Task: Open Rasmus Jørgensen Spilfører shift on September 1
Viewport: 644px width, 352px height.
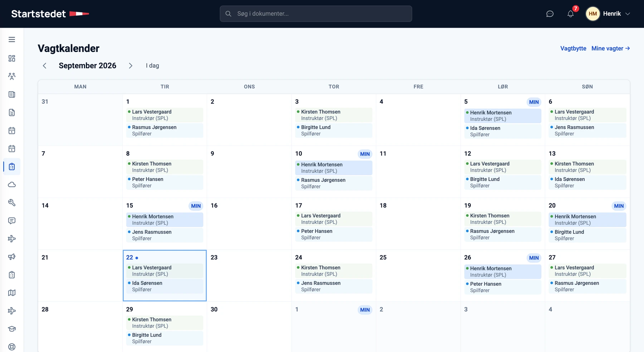Action: [165, 130]
